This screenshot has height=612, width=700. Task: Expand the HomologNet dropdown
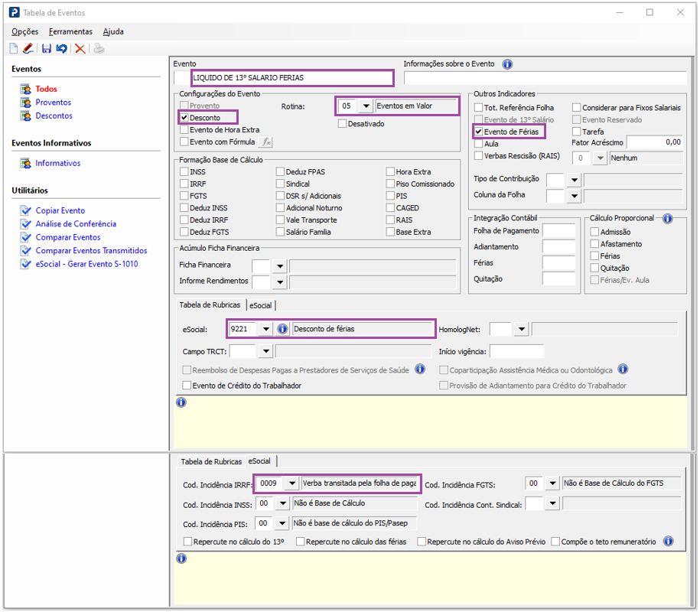click(x=521, y=330)
